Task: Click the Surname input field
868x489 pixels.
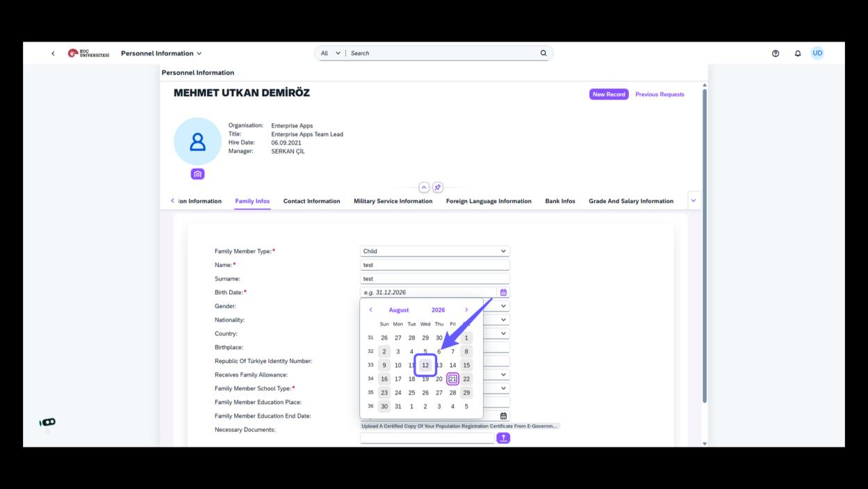Action: pos(435,279)
